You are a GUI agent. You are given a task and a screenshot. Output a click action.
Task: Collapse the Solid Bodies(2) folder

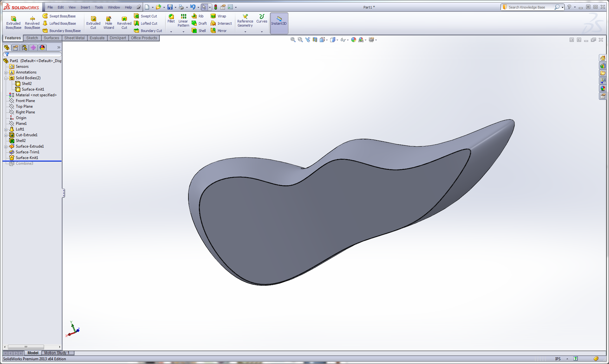tap(6, 78)
